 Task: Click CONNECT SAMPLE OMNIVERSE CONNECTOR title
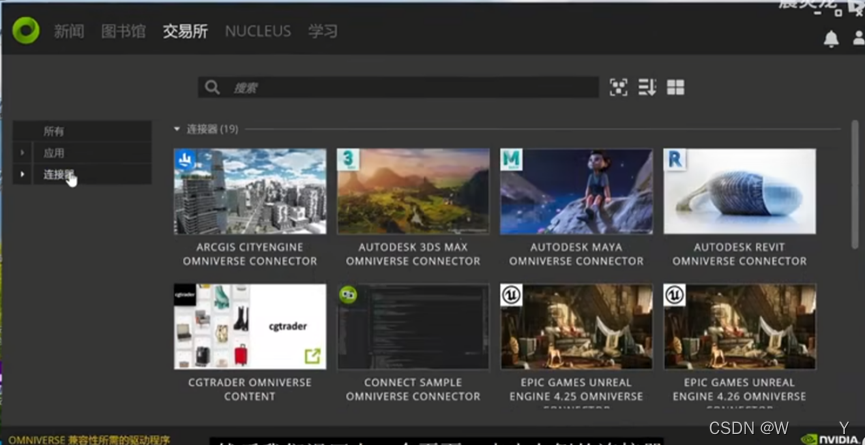tap(413, 389)
